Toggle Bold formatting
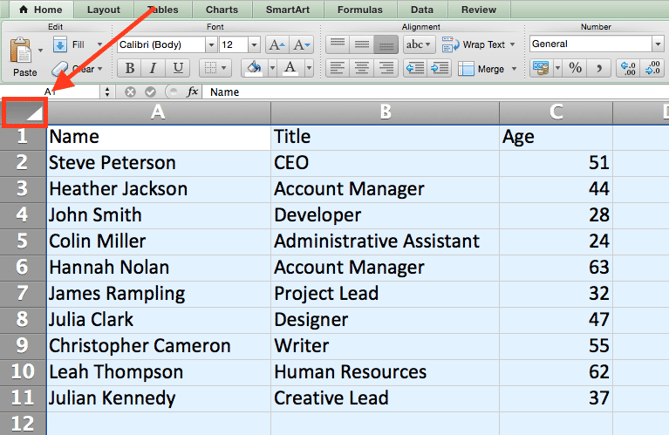This screenshot has height=435, width=669. coord(128,68)
